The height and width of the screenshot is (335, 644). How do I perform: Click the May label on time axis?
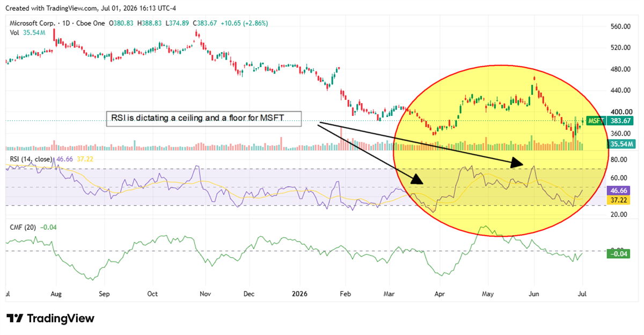(487, 294)
